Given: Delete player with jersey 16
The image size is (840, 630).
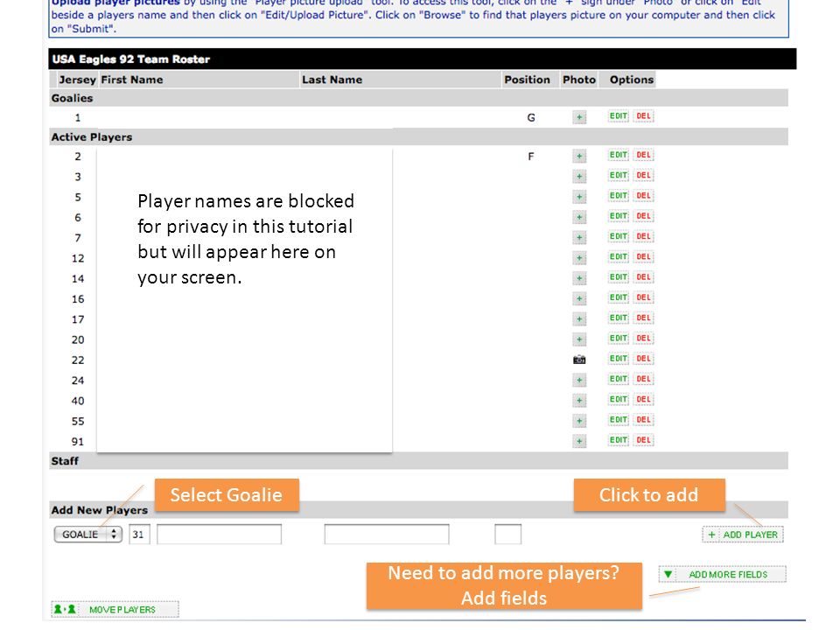Looking at the screenshot, I should click(x=643, y=297).
